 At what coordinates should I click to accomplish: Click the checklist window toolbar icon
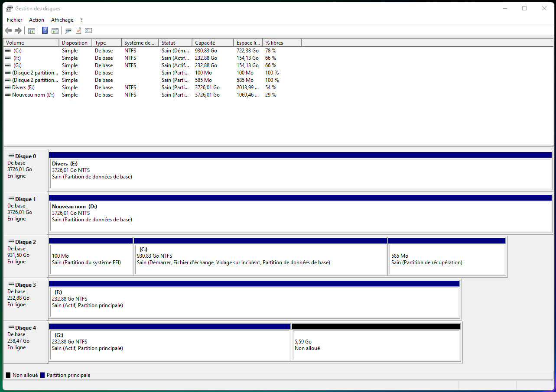click(x=88, y=31)
